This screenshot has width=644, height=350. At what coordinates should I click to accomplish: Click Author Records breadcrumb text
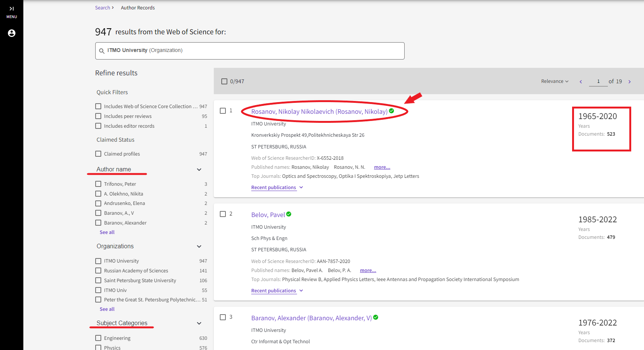[x=138, y=8]
